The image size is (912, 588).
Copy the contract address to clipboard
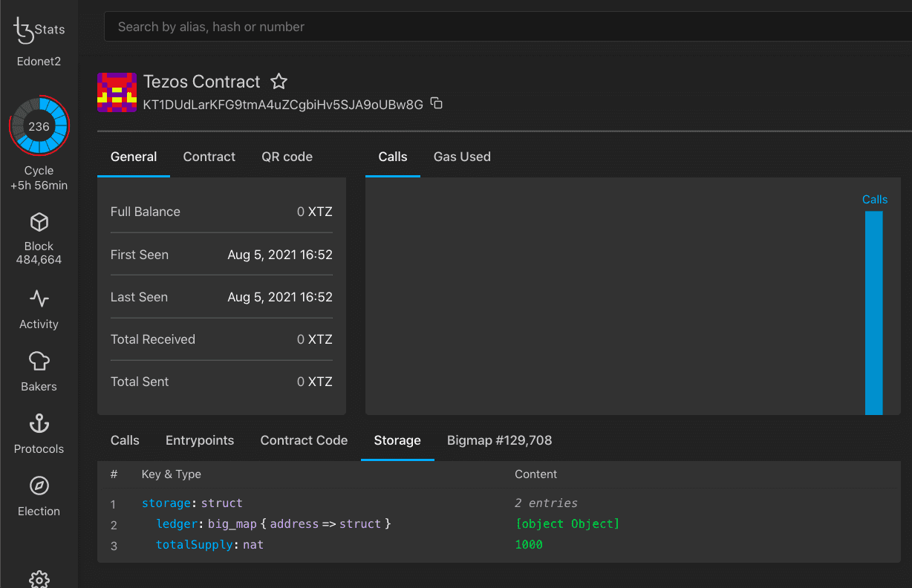click(437, 104)
